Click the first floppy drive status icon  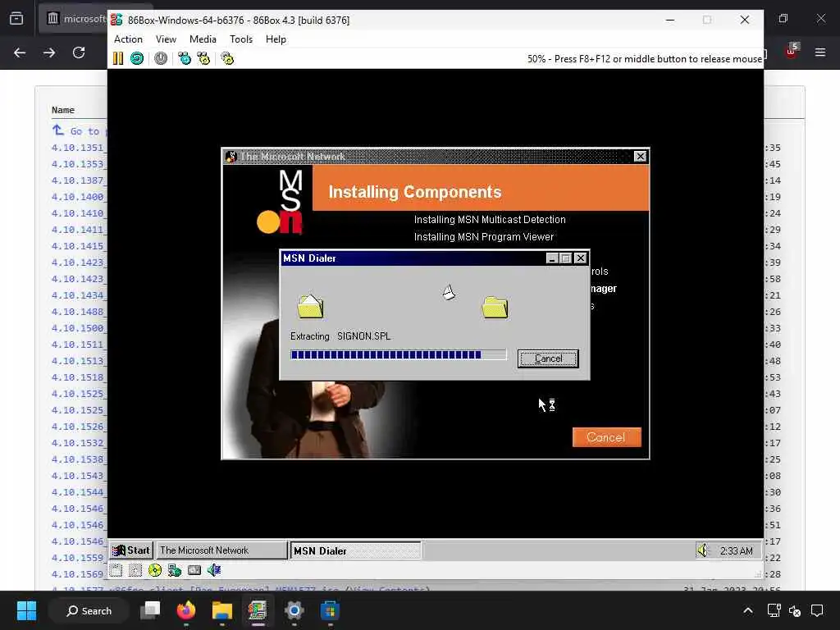tap(116, 570)
